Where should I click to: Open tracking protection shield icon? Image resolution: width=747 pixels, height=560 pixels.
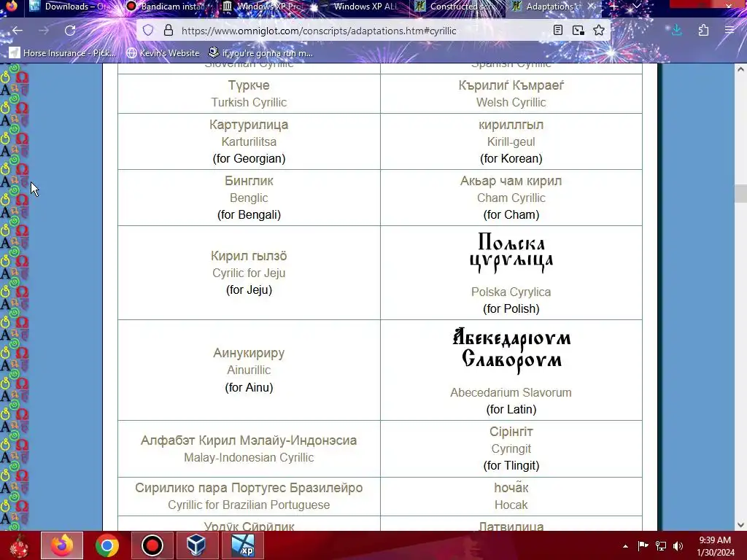(x=148, y=31)
